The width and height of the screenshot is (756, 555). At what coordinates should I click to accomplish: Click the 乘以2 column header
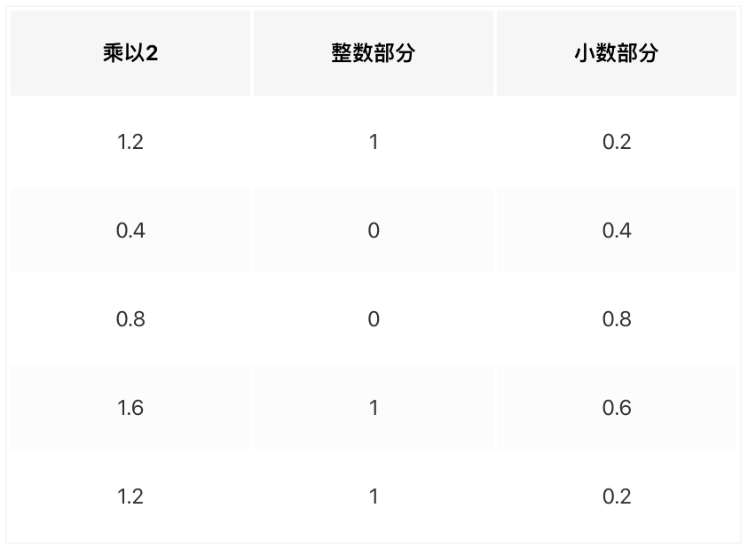point(130,53)
